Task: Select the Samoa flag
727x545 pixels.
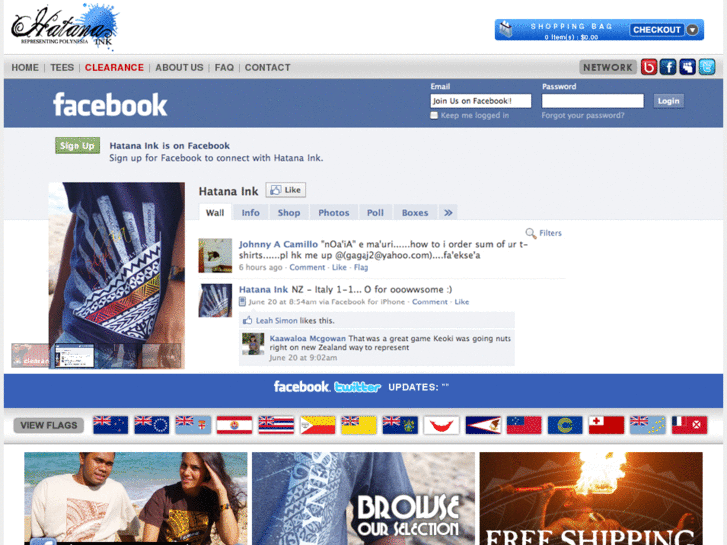Action: 524,425
